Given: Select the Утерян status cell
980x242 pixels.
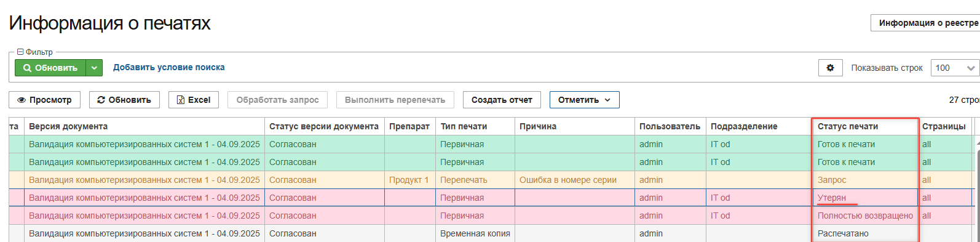Looking at the screenshot, I should click(865, 198).
